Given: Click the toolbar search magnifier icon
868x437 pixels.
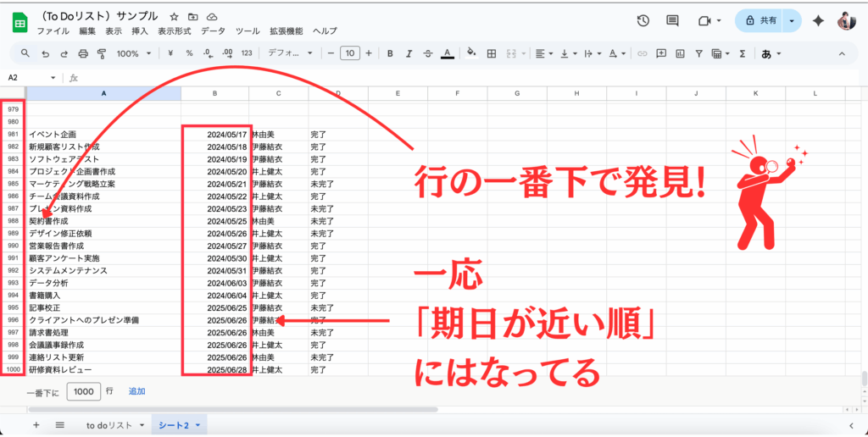Looking at the screenshot, I should [x=25, y=53].
